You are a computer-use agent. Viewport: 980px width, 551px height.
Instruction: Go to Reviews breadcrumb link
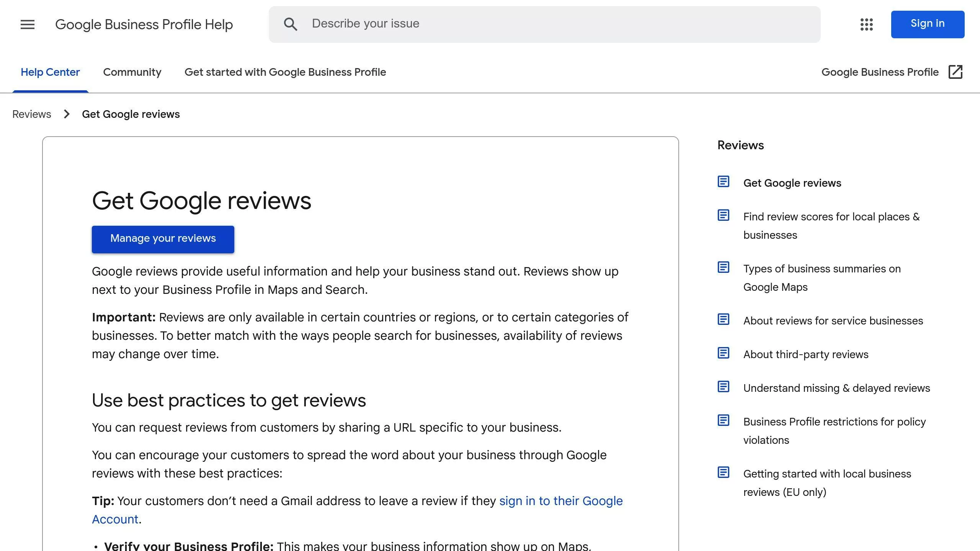coord(32,114)
